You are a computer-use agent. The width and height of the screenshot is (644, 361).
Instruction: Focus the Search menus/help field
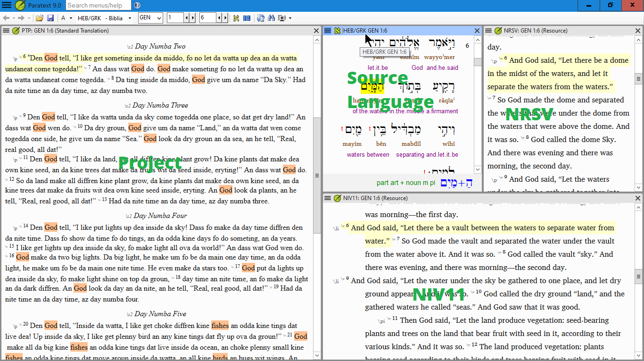click(x=98, y=6)
